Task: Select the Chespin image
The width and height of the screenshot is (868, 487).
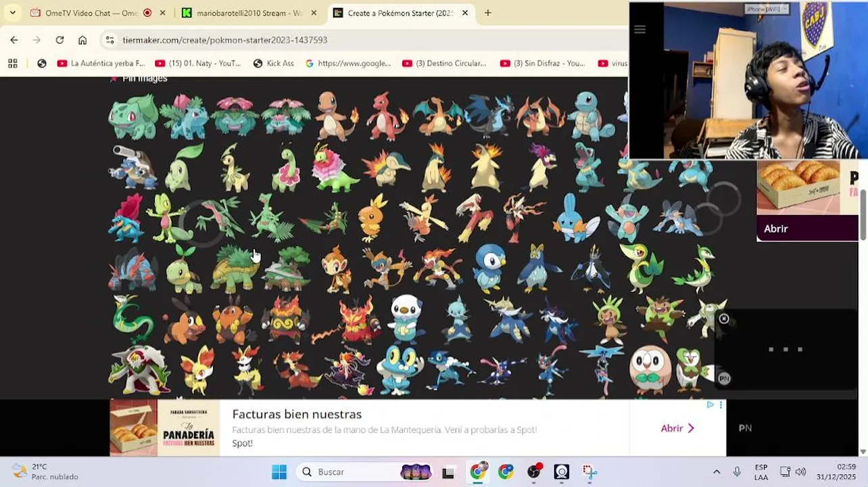Action: 610,319
